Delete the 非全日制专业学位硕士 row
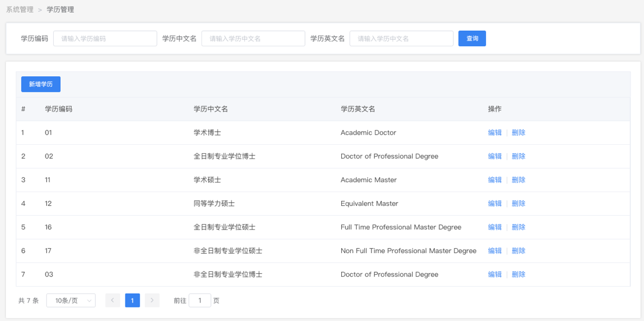The width and height of the screenshot is (644, 321). [x=518, y=251]
